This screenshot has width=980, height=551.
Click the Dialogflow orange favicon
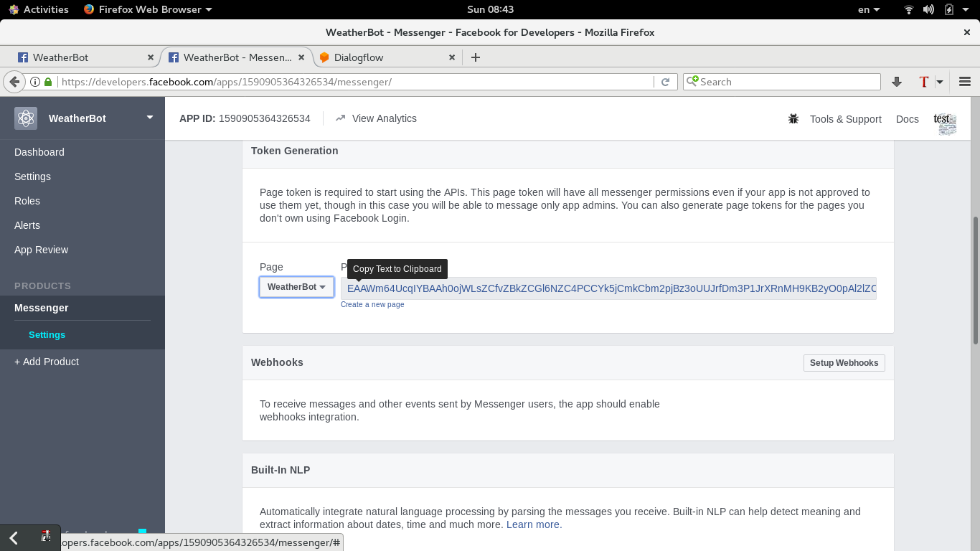coord(324,57)
